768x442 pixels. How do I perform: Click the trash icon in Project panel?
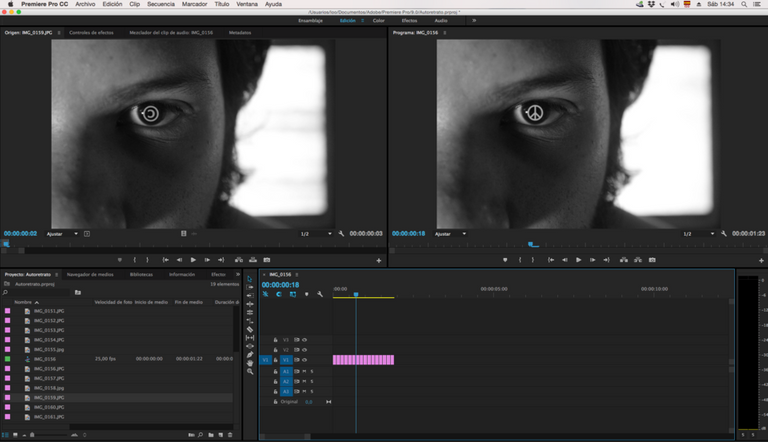click(x=230, y=435)
